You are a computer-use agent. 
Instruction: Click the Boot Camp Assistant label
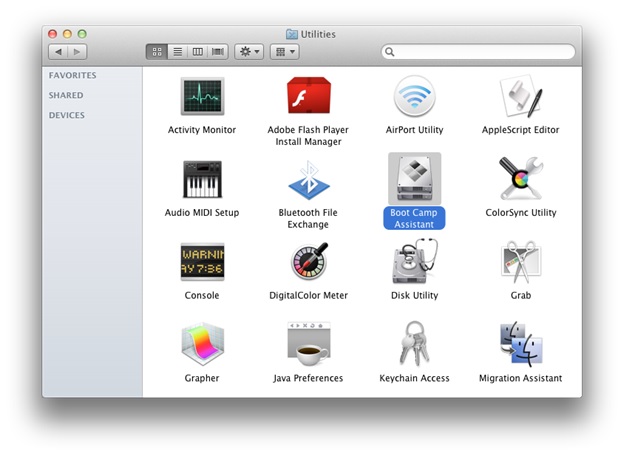(x=414, y=218)
